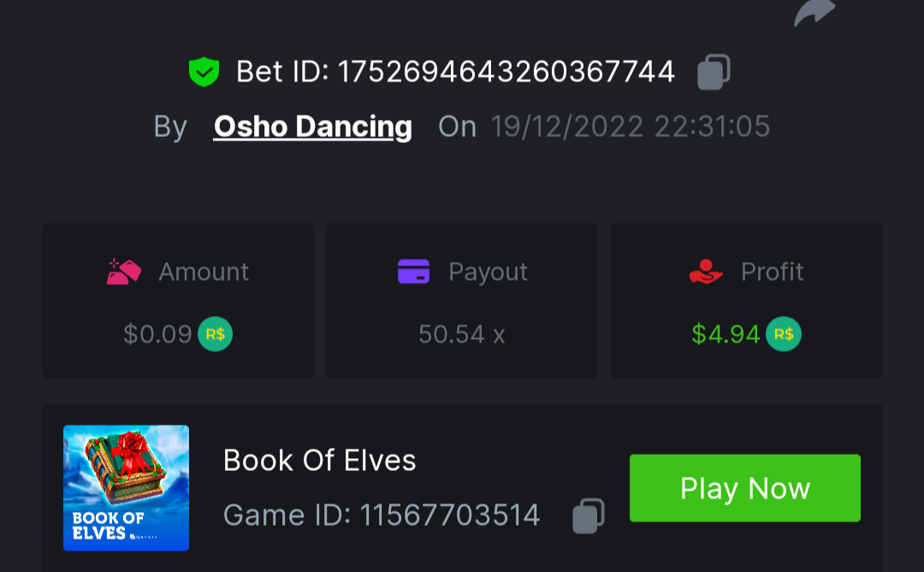Click the R$ coin beside $4.94
The image size is (924, 572).
pos(783,334)
